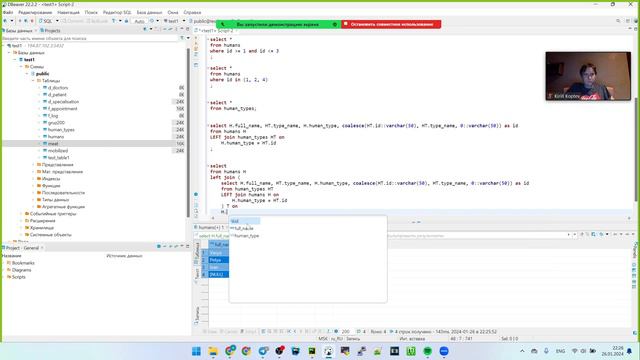The image size is (640, 360).
Task: Switch to the Projects tab
Action: point(50,31)
